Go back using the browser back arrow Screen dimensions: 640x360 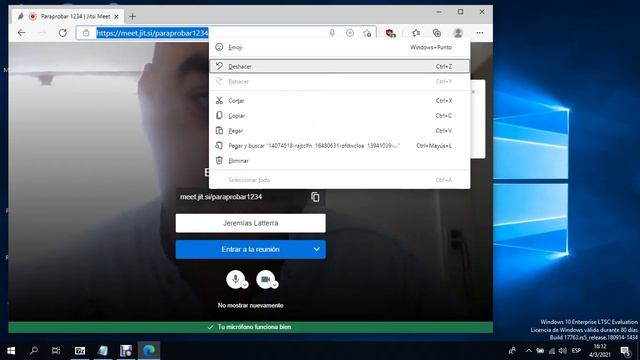coord(22,33)
